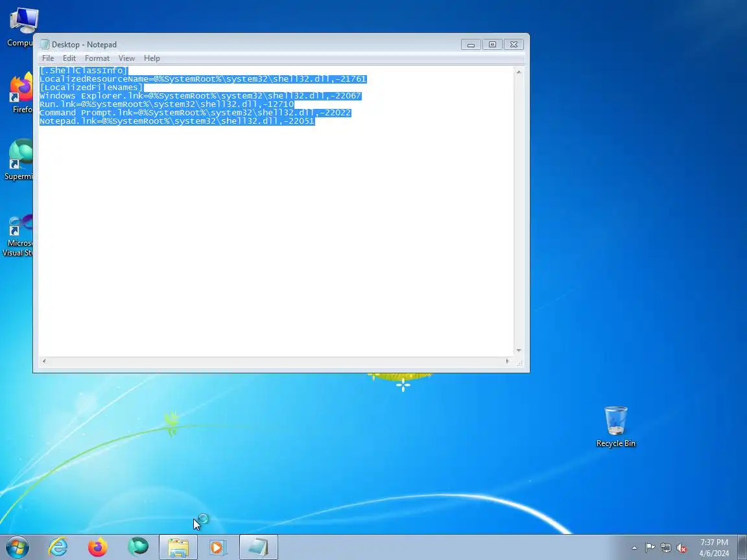Open the Windows Start menu
Image resolution: width=747 pixels, height=560 pixels.
pyautogui.click(x=17, y=547)
